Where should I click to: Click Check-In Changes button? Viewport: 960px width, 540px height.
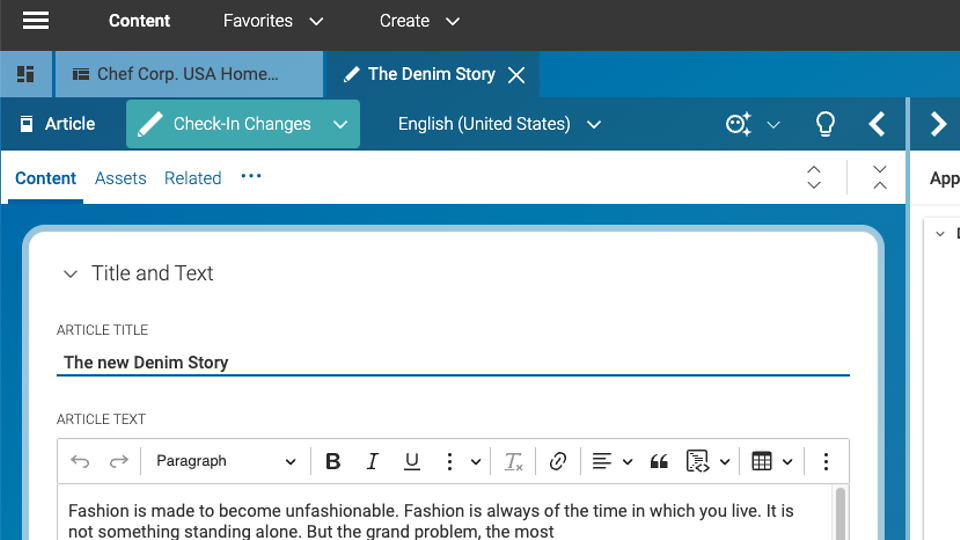click(224, 124)
